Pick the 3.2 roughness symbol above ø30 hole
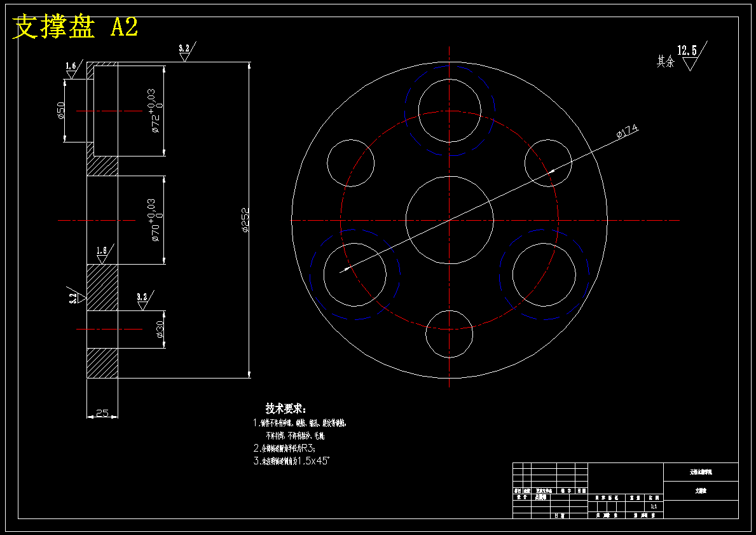This screenshot has width=756, height=535. click(x=145, y=300)
